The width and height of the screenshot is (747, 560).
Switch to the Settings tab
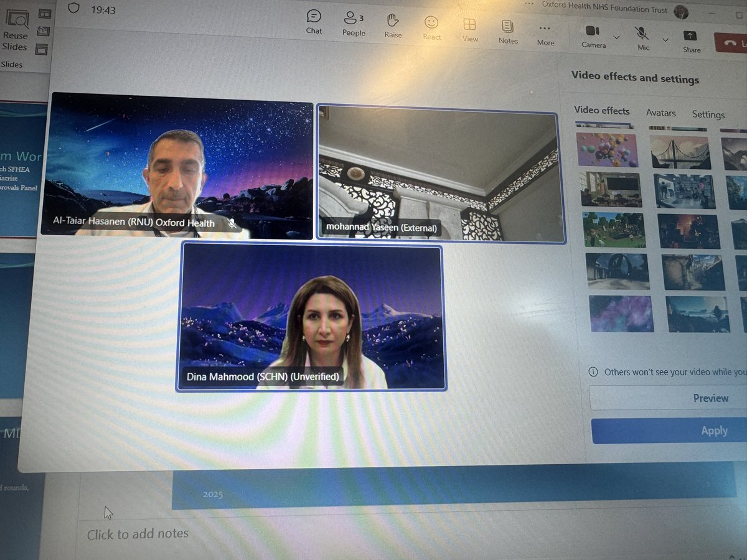point(708,114)
